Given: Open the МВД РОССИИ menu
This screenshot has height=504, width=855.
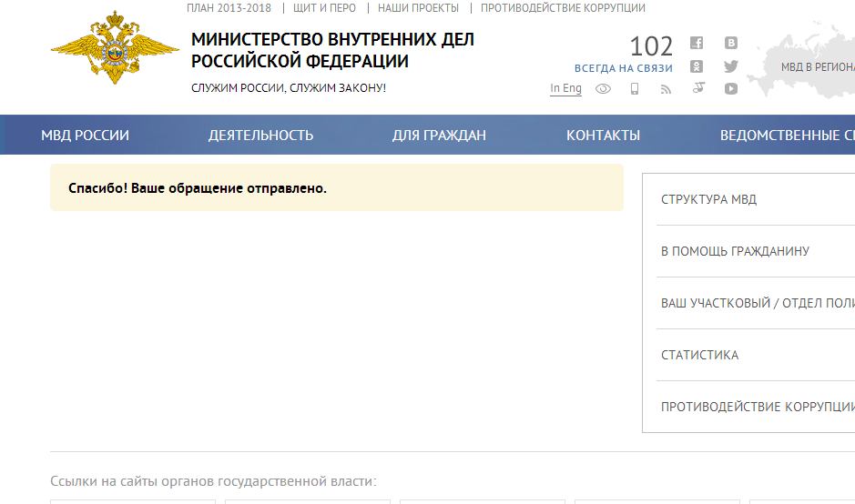Looking at the screenshot, I should pyautogui.click(x=85, y=136).
